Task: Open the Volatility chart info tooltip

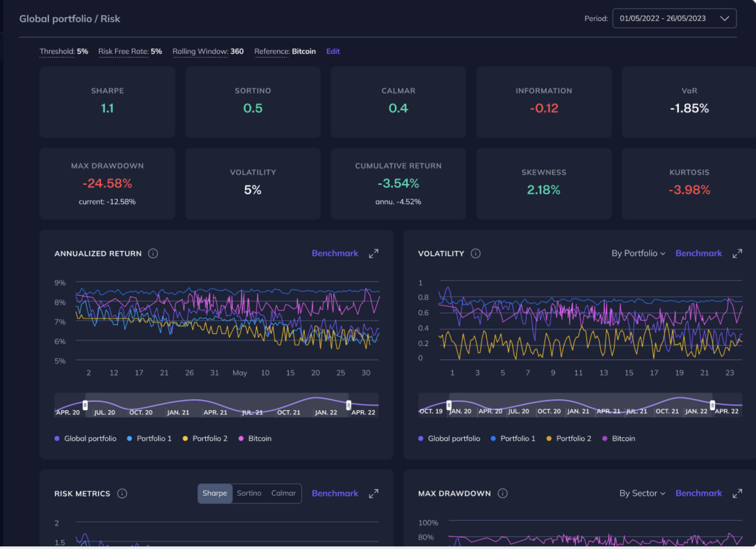Action: click(x=475, y=254)
